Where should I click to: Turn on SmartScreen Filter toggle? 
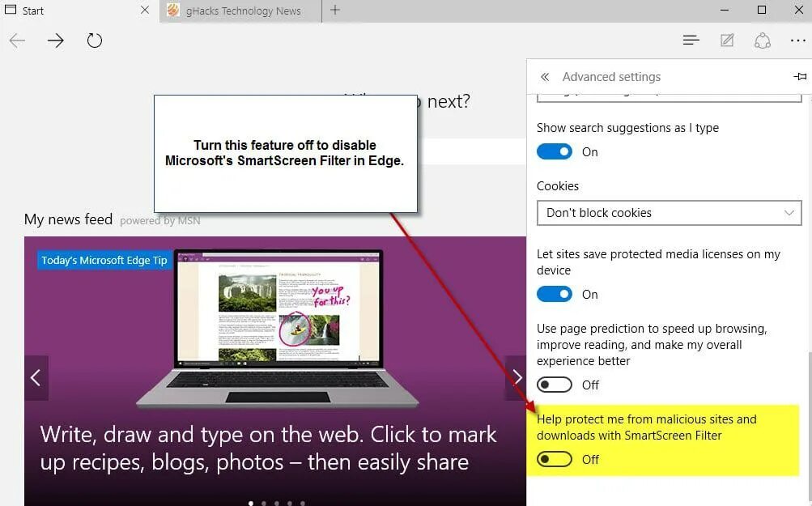point(554,459)
